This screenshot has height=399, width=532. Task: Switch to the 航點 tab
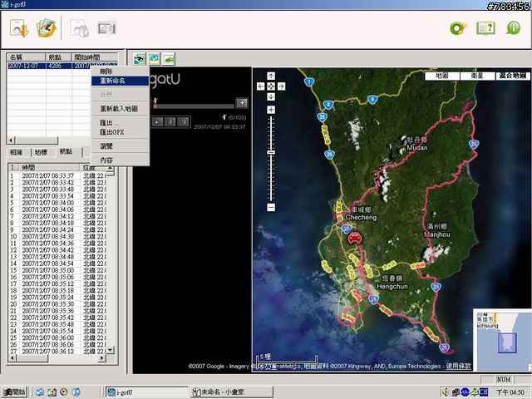click(x=66, y=151)
